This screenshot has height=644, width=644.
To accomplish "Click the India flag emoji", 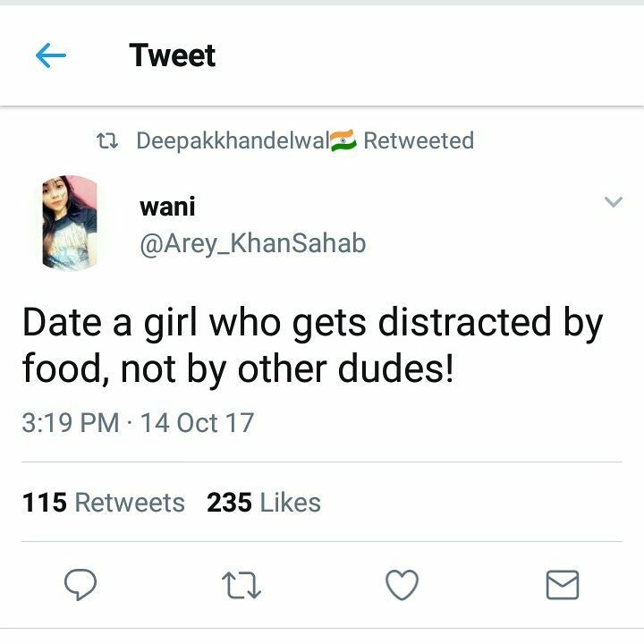I will coord(343,140).
